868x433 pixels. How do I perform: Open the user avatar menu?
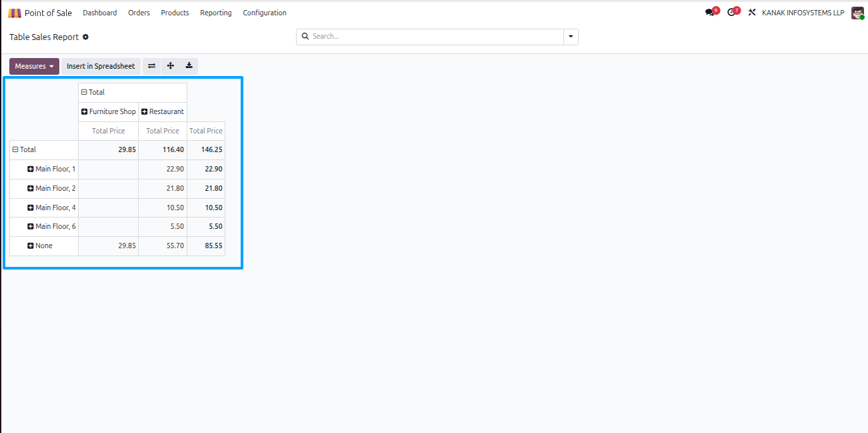(x=857, y=13)
